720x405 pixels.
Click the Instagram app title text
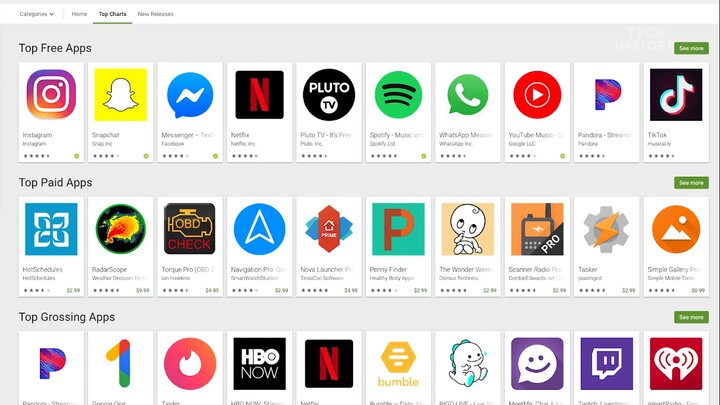[37, 135]
